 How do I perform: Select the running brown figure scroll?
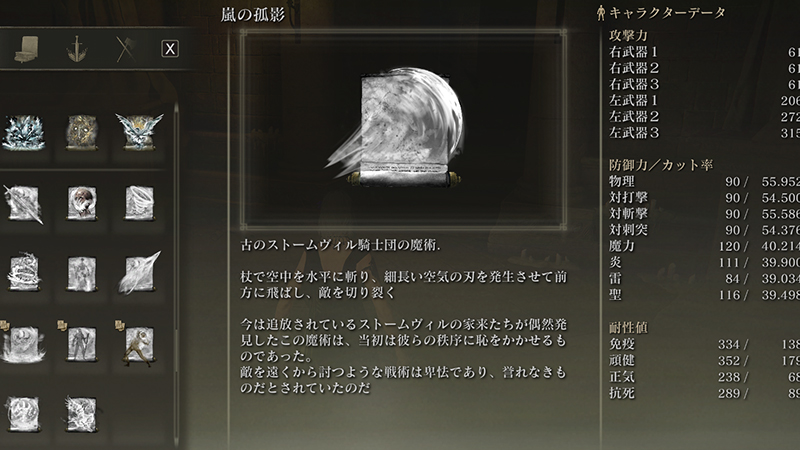click(x=138, y=343)
